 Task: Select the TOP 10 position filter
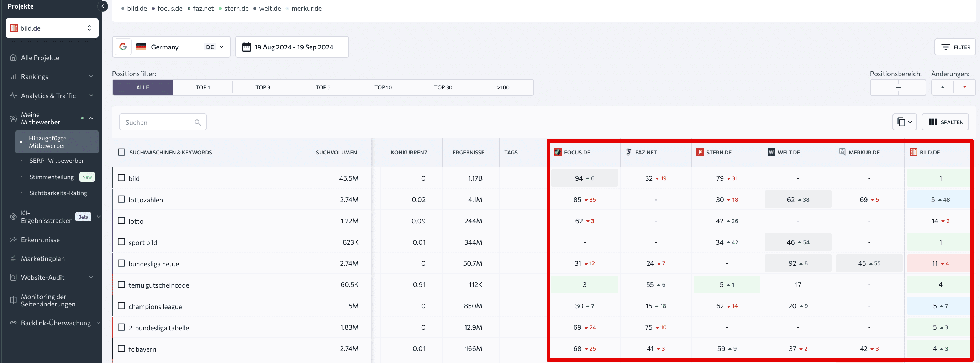[x=383, y=87]
